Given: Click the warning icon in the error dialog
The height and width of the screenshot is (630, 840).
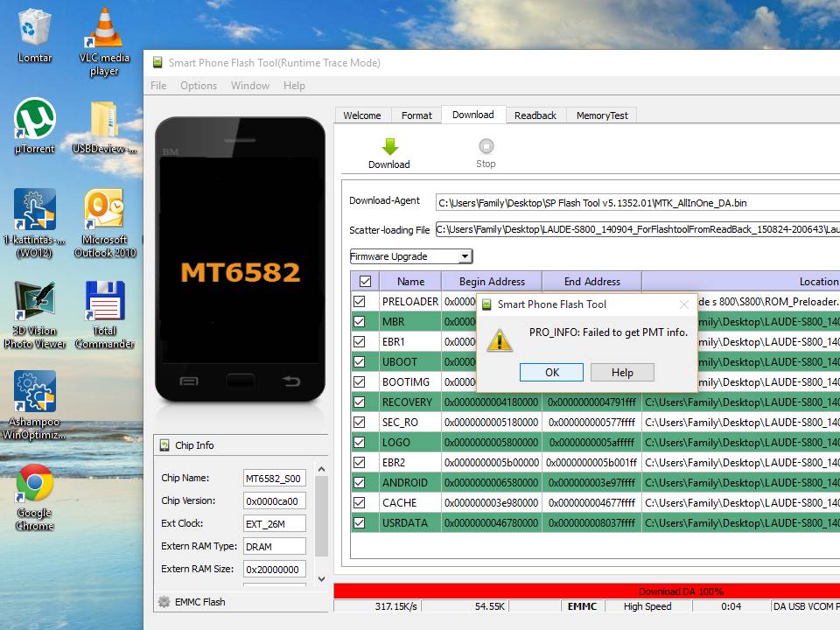Looking at the screenshot, I should pos(500,340).
